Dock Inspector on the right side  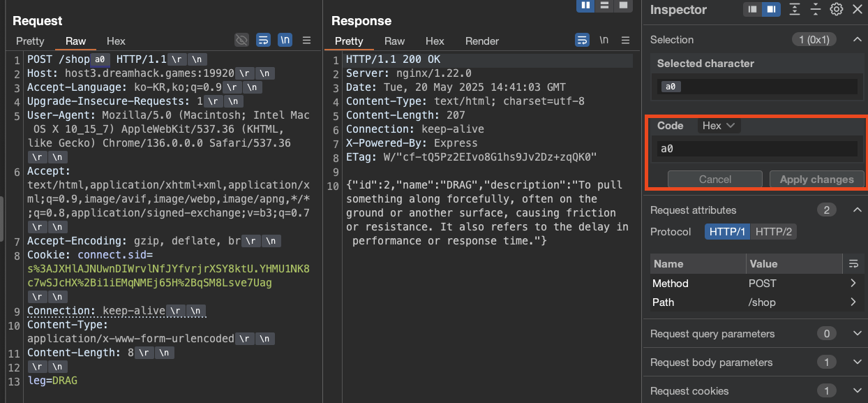[x=770, y=10]
